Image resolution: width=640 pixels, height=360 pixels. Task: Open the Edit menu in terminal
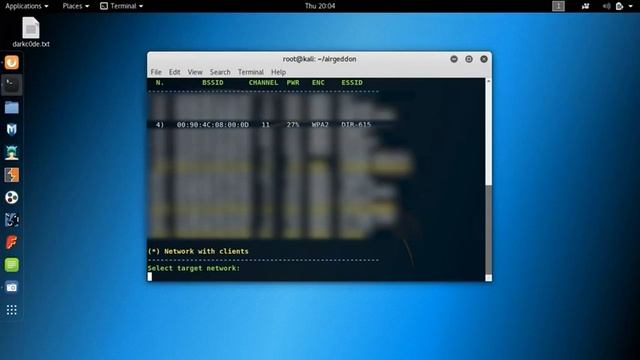[x=174, y=72]
